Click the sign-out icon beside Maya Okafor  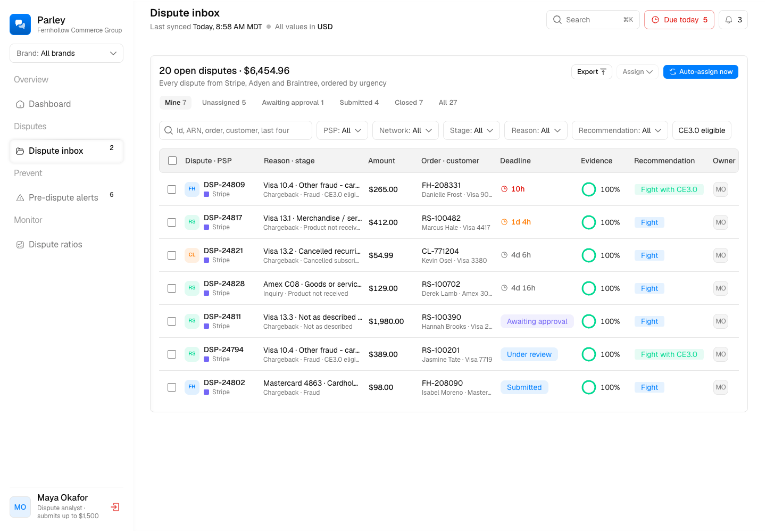115,507
